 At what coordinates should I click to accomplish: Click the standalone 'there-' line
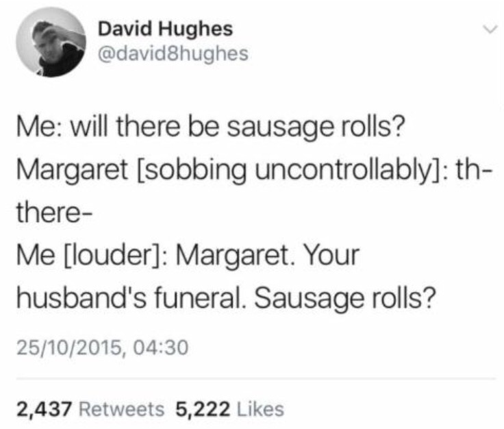pos(55,212)
